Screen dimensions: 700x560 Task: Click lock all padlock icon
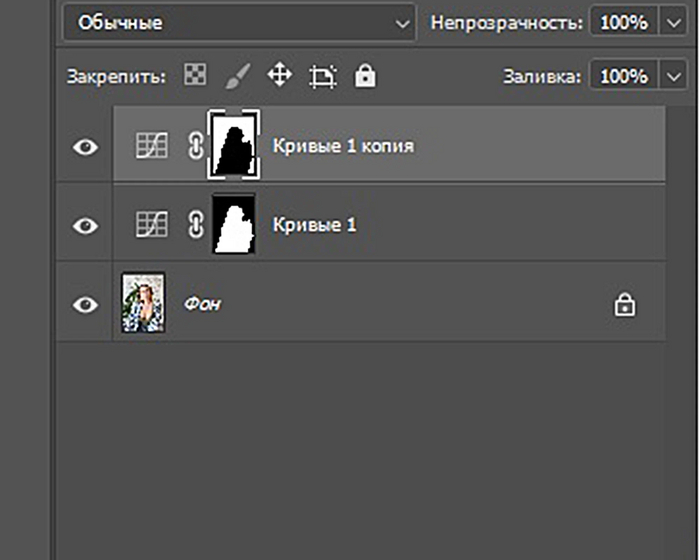tap(365, 75)
